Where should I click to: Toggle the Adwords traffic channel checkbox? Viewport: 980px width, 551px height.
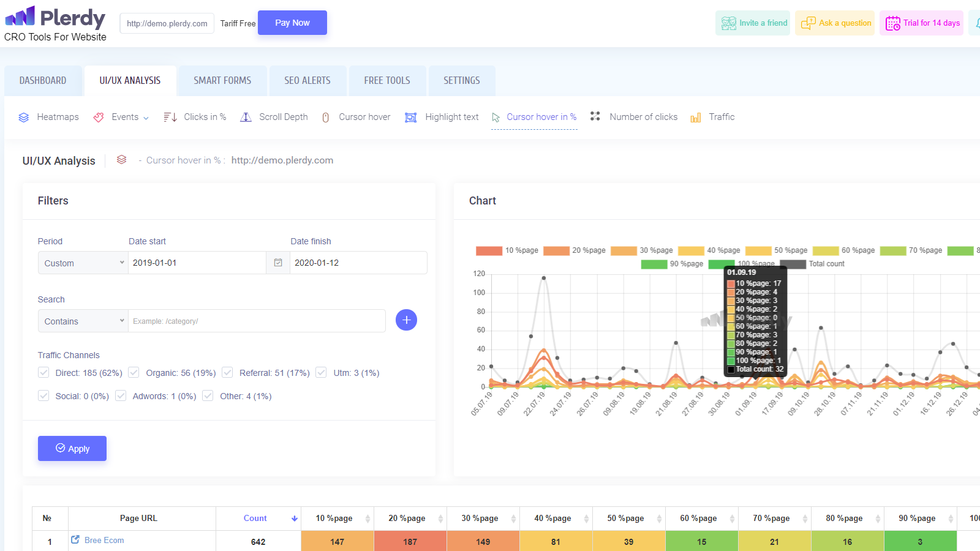pyautogui.click(x=121, y=395)
